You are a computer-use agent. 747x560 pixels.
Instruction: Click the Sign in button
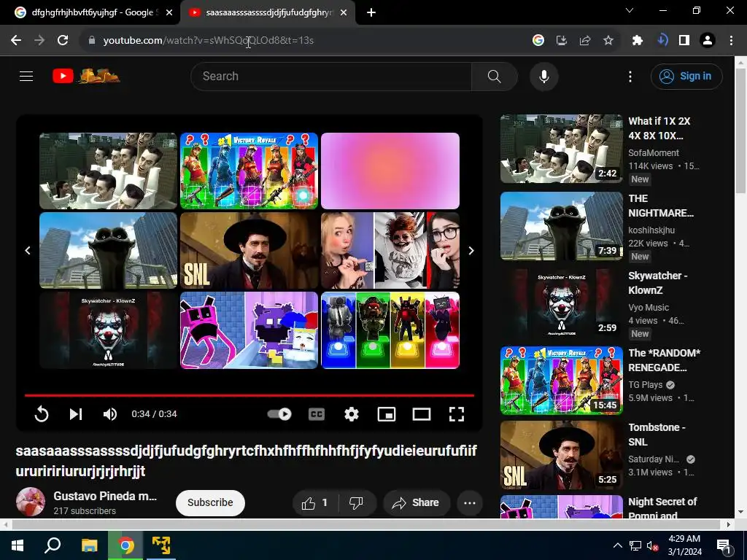686,76
